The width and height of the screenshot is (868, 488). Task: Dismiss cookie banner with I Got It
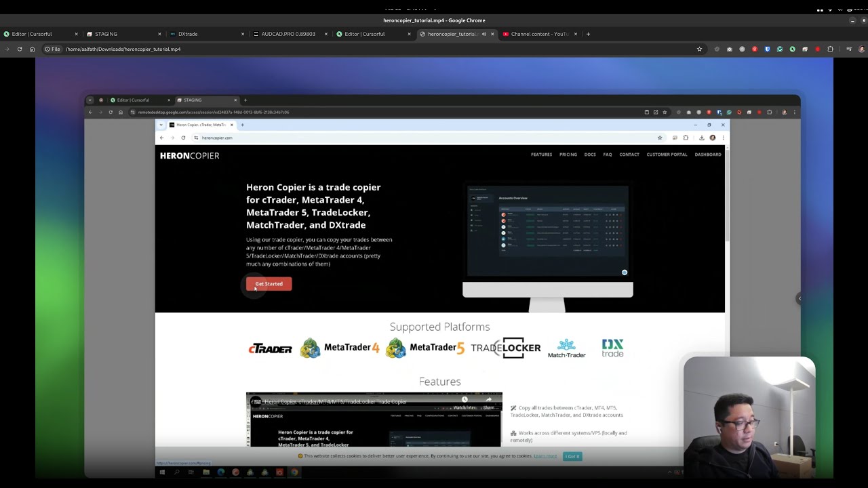(x=572, y=456)
